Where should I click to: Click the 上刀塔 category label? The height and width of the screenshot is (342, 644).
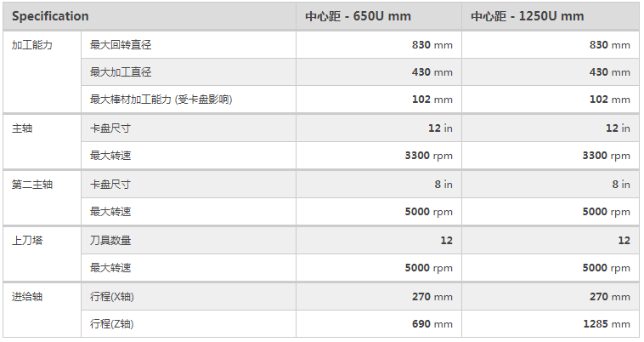coord(27,241)
